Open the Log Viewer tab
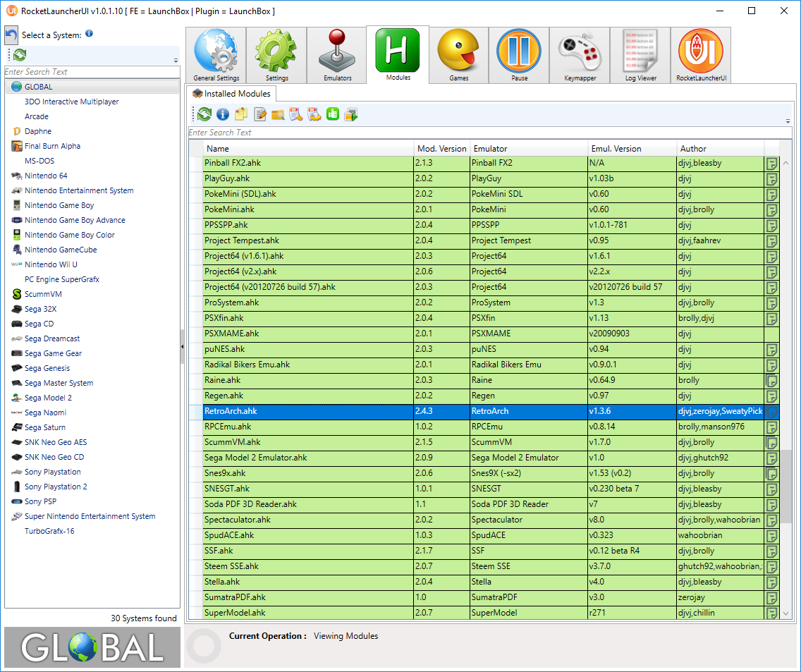 tap(640, 55)
